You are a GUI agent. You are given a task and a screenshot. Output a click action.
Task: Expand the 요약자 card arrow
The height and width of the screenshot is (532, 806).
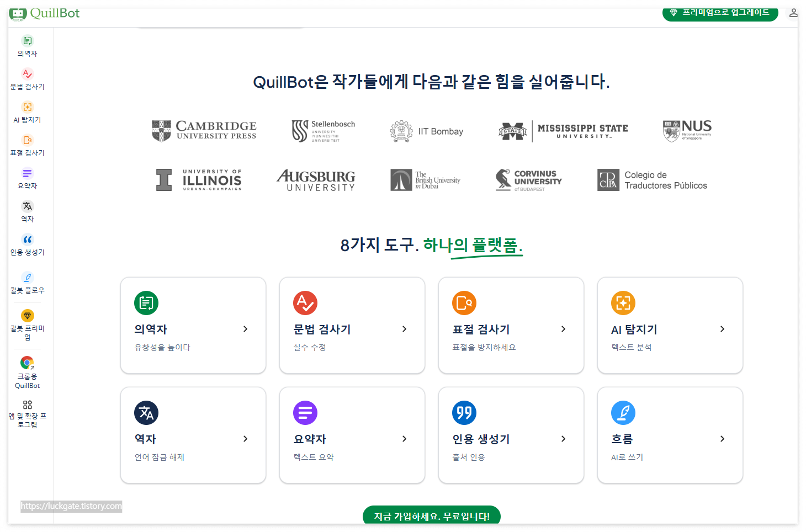click(405, 439)
